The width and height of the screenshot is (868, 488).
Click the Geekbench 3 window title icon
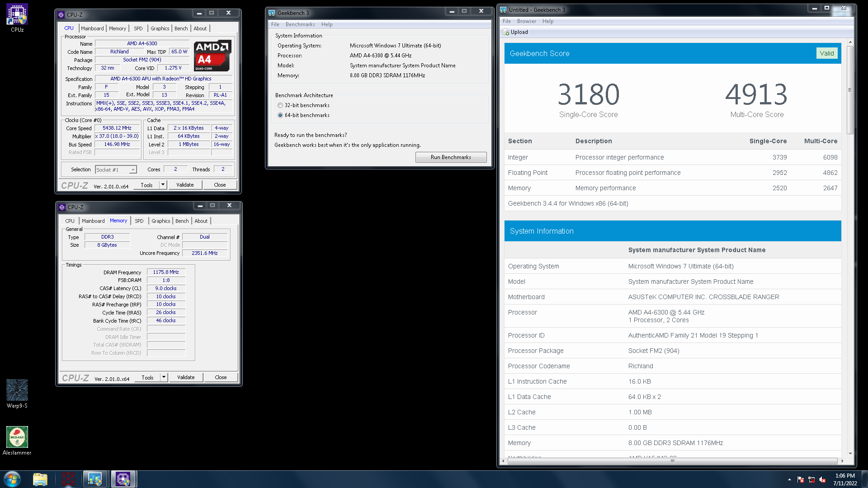[272, 13]
